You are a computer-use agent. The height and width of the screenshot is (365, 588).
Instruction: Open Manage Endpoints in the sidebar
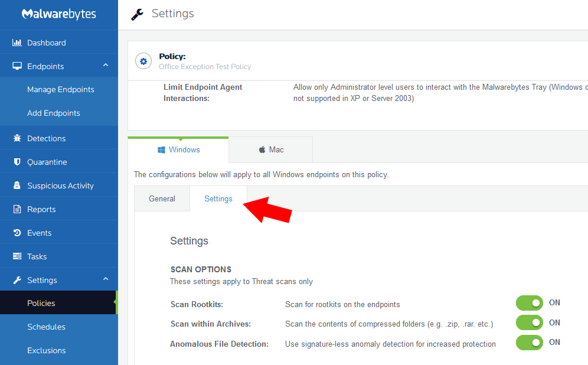click(60, 89)
